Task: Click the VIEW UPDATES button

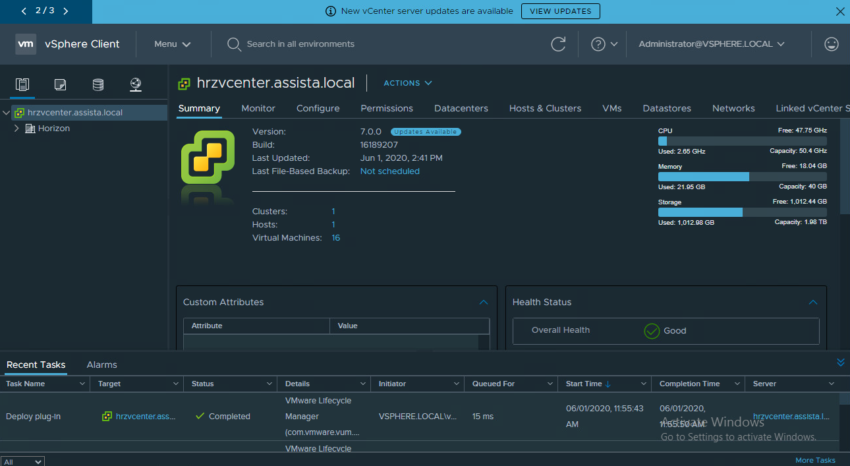Action: tap(560, 11)
